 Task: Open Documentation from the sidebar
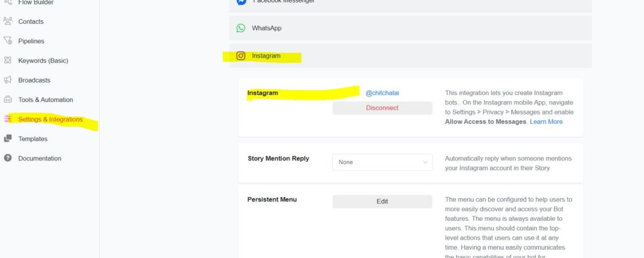pyautogui.click(x=40, y=159)
